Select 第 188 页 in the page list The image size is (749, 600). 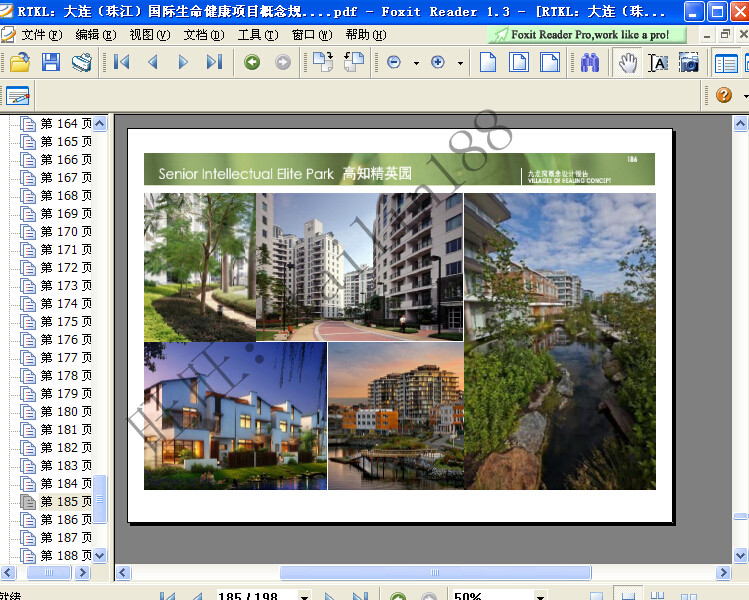pos(66,556)
